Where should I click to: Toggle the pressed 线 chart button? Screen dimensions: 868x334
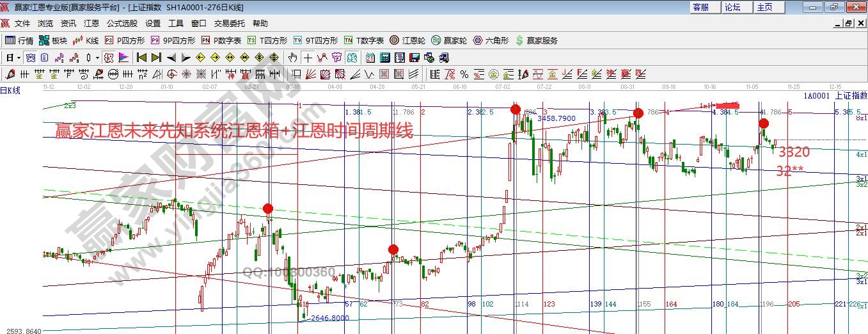[x=108, y=58]
